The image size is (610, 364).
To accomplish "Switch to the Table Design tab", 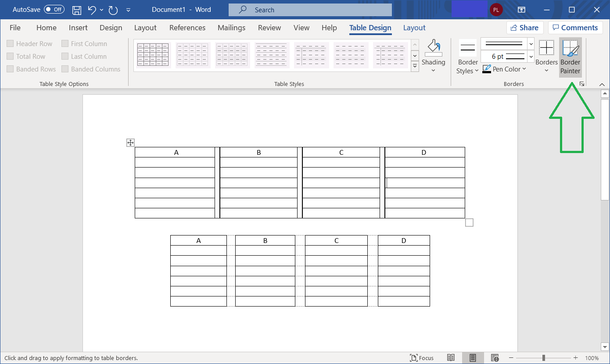I will tap(370, 28).
